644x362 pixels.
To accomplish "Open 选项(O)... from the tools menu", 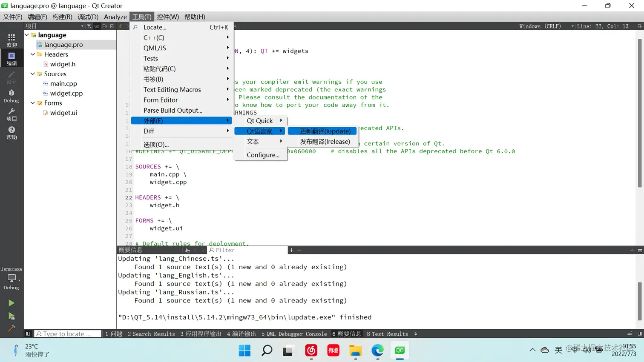I will [x=181, y=145].
